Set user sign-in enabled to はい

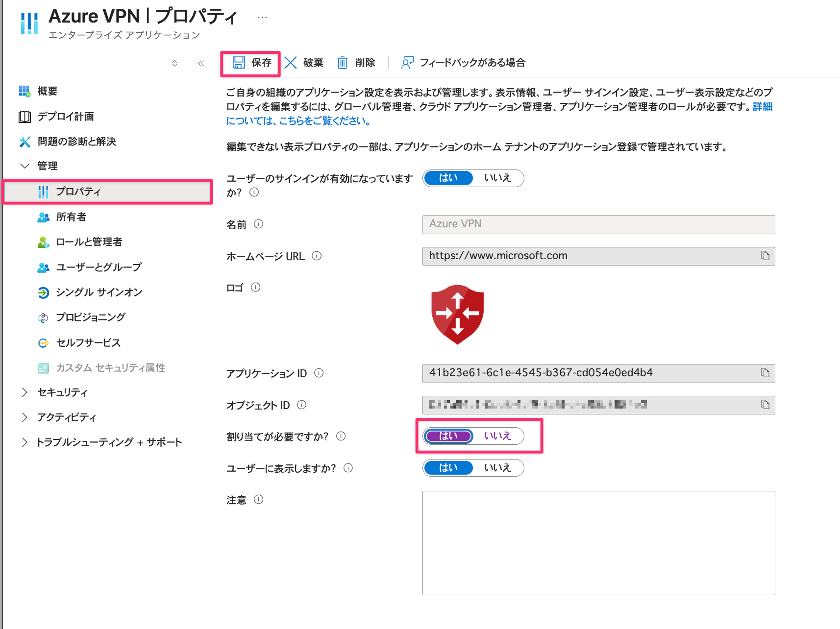tap(448, 178)
